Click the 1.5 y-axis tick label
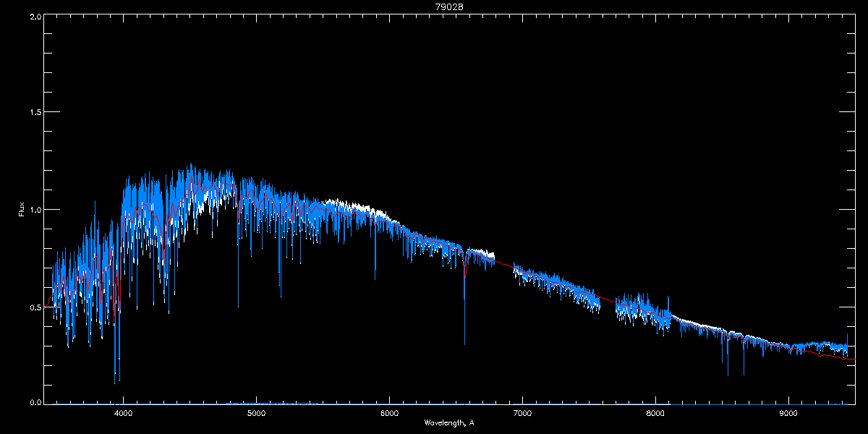The image size is (868, 434). point(33,112)
